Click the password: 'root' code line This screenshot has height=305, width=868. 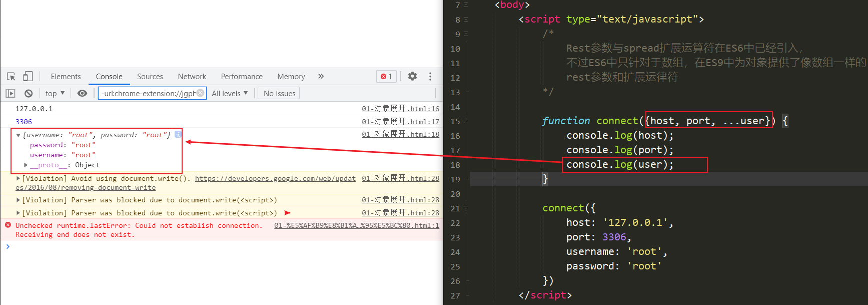click(x=614, y=266)
